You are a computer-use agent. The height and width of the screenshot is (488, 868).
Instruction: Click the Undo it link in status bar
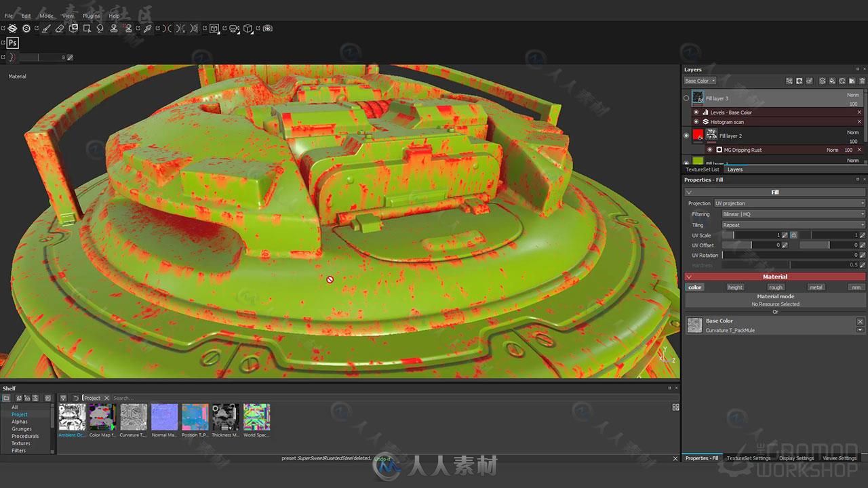[382, 459]
